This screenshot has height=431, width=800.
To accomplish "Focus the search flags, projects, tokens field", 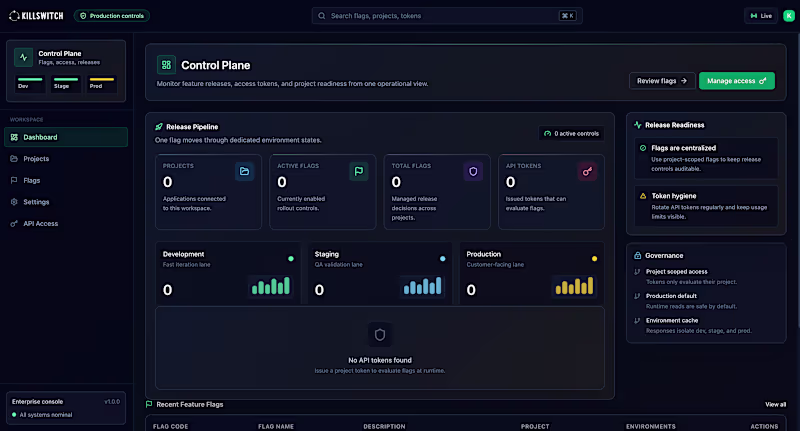I will coord(447,16).
